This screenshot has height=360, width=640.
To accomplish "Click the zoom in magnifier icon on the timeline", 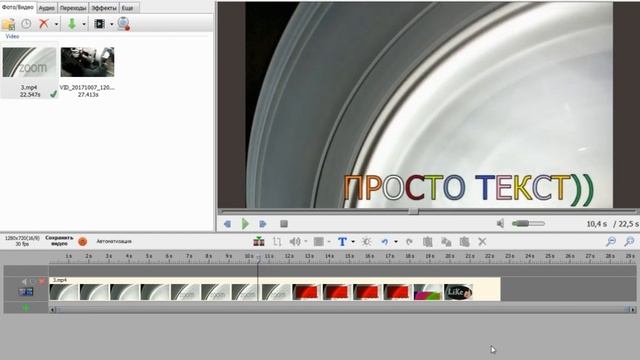I will 629,242.
